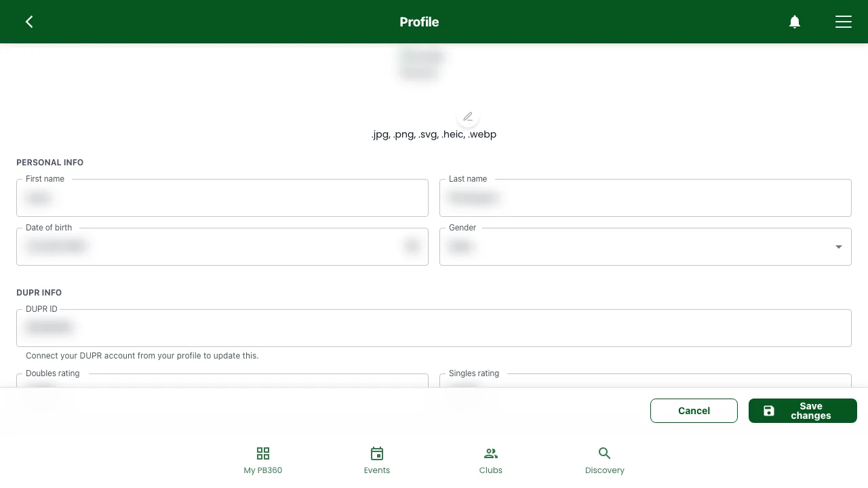
Task: Switch to the Events tab label
Action: click(x=377, y=470)
